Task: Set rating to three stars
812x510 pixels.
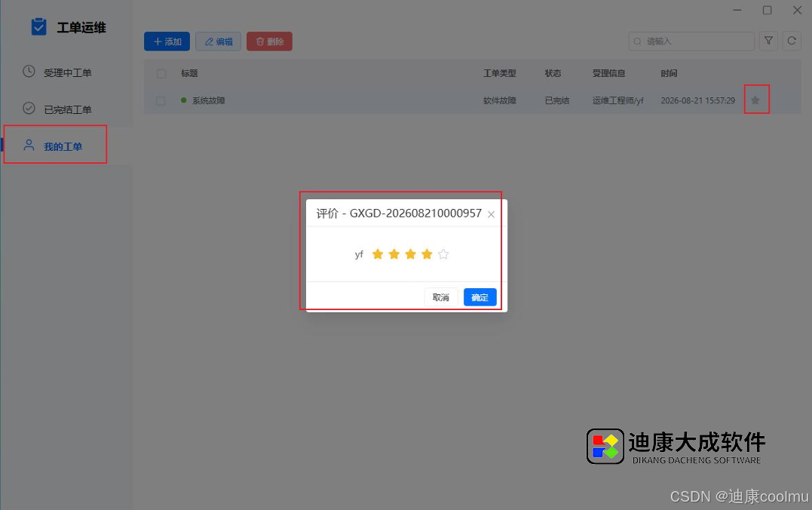Action: [411, 254]
